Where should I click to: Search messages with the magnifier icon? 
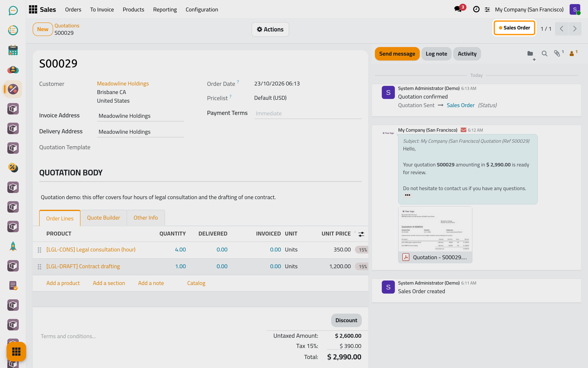(544, 54)
